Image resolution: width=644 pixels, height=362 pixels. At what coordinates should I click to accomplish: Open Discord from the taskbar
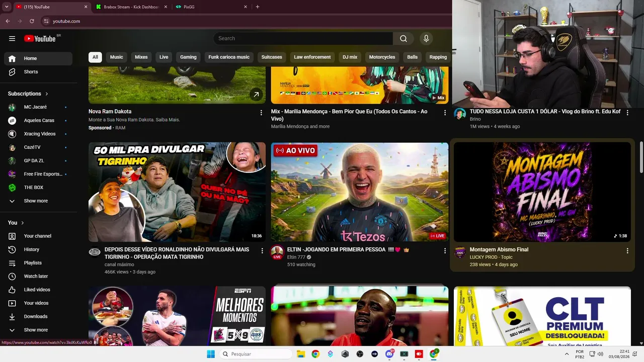(389, 354)
